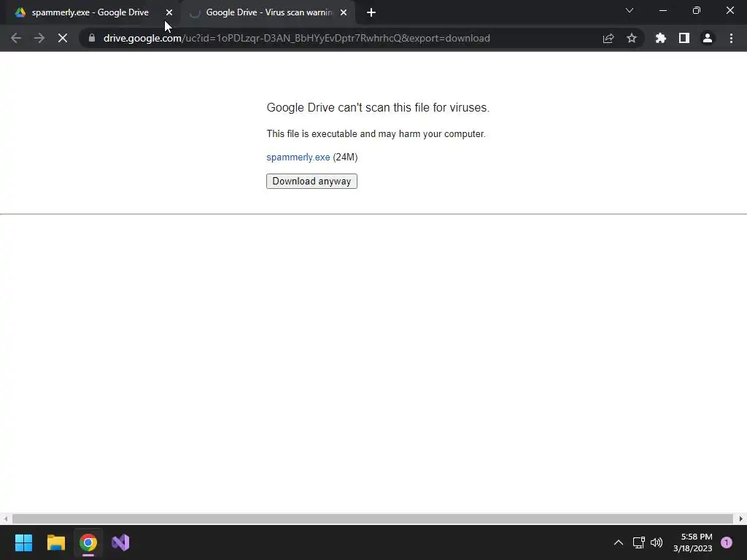Open Visual Studio from the taskbar

(x=120, y=542)
